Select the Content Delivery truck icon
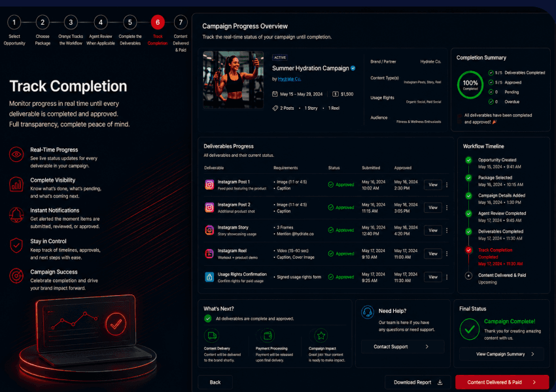 click(212, 335)
